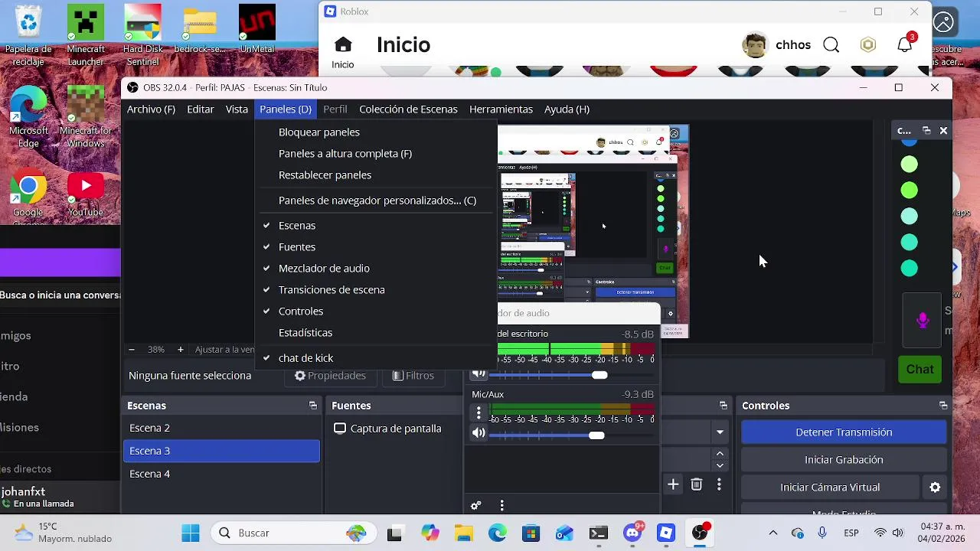Open scene transition type dropdown arrow
This screenshot has height=551, width=980.
pyautogui.click(x=720, y=432)
